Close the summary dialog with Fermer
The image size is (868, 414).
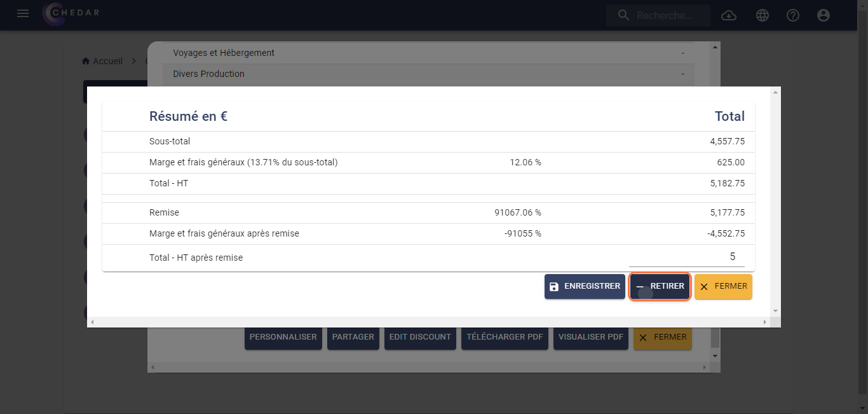point(723,287)
